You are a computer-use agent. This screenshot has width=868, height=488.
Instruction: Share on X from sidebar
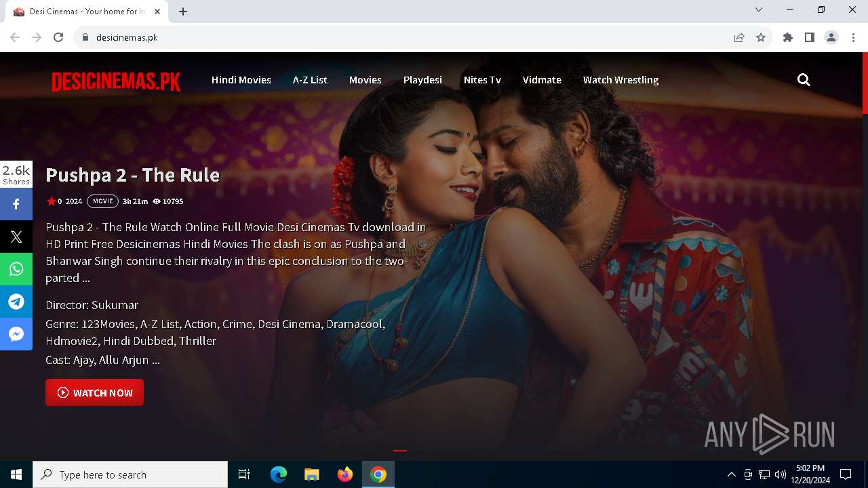16,237
